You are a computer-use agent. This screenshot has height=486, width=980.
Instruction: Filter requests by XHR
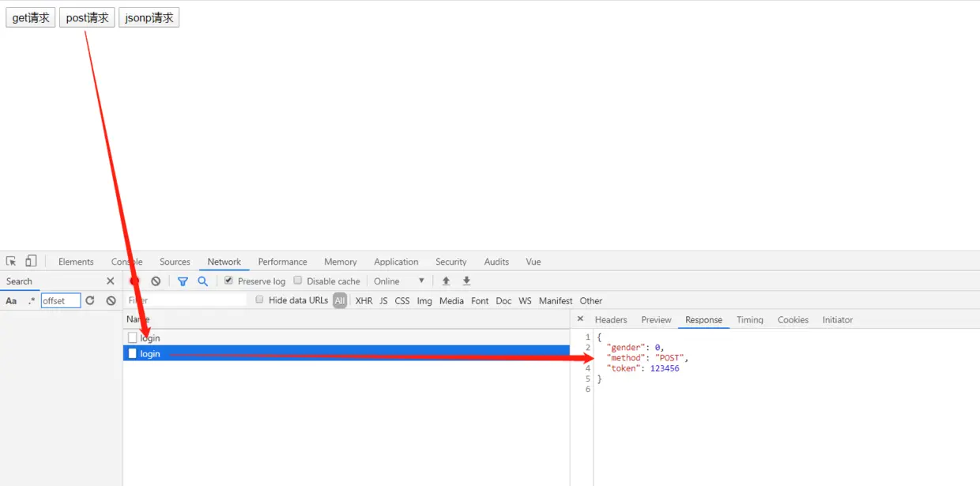coord(364,301)
